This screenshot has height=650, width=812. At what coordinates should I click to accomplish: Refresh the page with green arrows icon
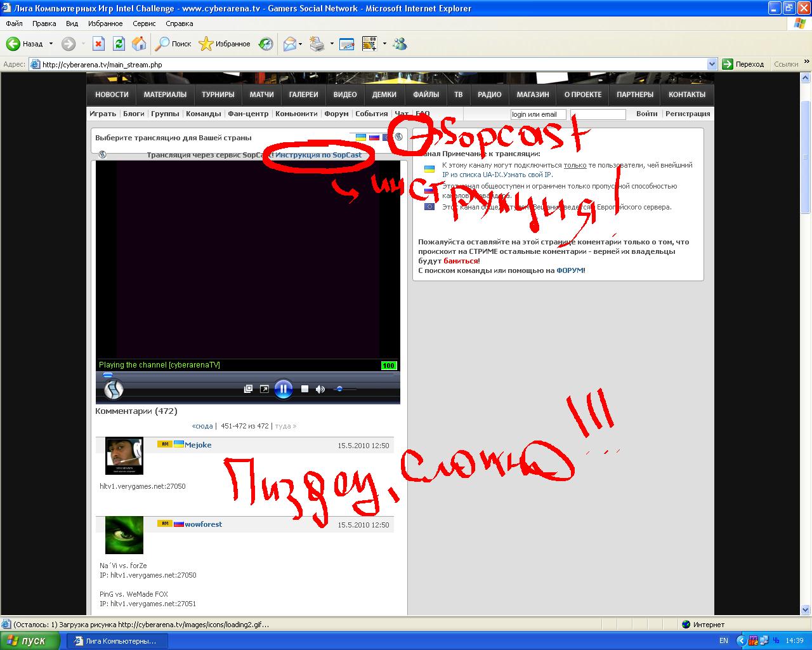[119, 44]
